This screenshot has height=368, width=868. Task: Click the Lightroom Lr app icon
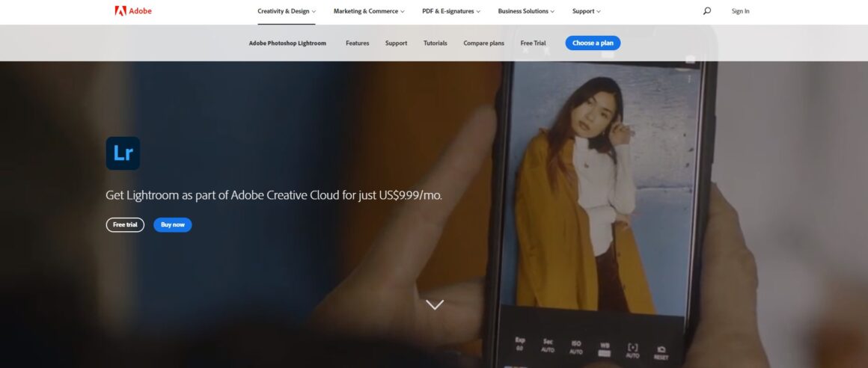pyautogui.click(x=123, y=153)
